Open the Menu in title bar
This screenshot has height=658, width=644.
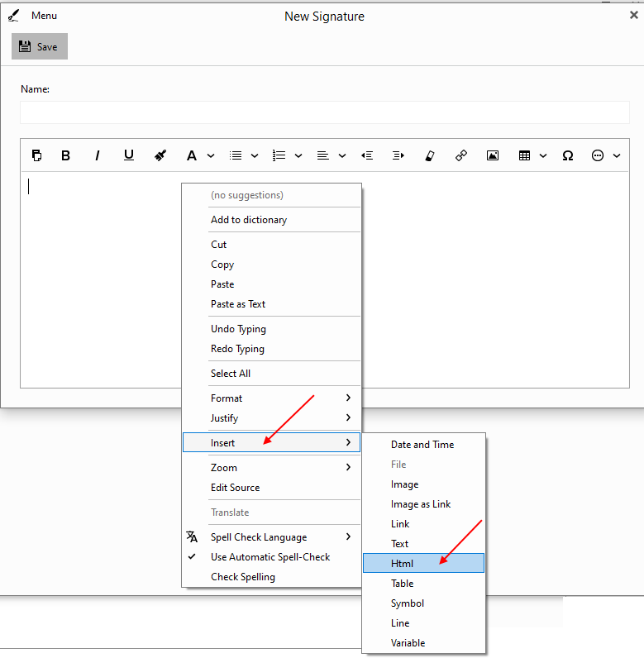pos(44,16)
